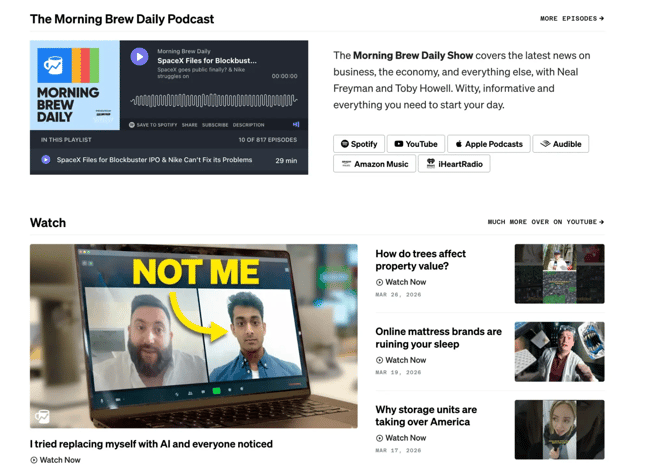Click the 'MAR 26, 2026' date

[x=398, y=295]
